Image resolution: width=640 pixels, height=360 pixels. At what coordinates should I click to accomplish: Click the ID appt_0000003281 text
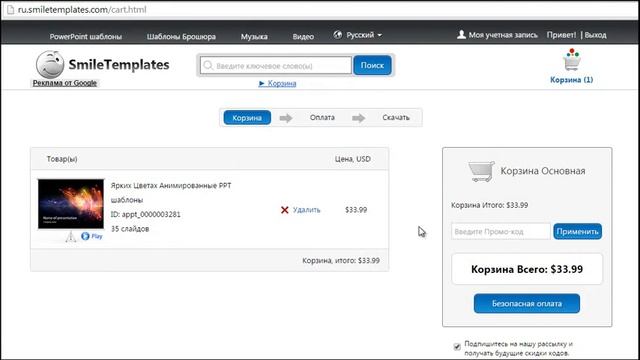[145, 214]
